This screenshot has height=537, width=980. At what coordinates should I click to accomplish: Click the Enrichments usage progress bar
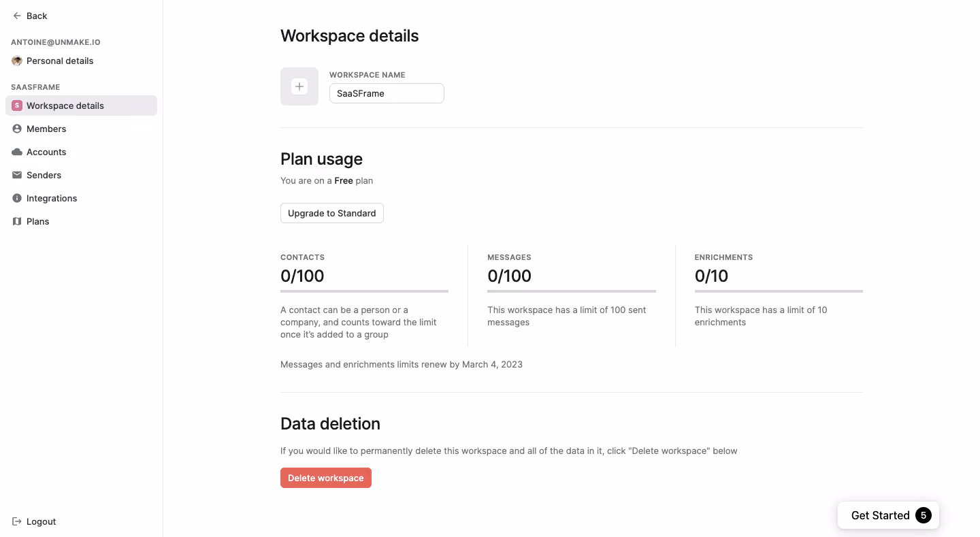click(x=779, y=291)
